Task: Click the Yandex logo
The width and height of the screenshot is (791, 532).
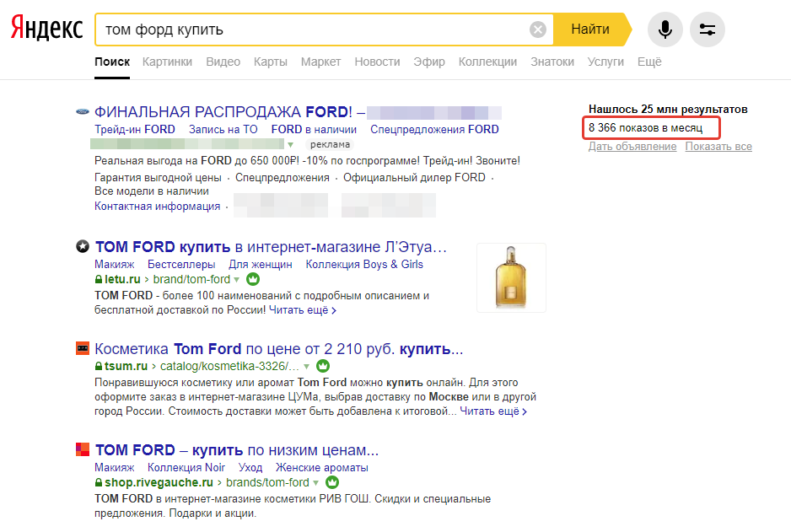Action: [46, 28]
